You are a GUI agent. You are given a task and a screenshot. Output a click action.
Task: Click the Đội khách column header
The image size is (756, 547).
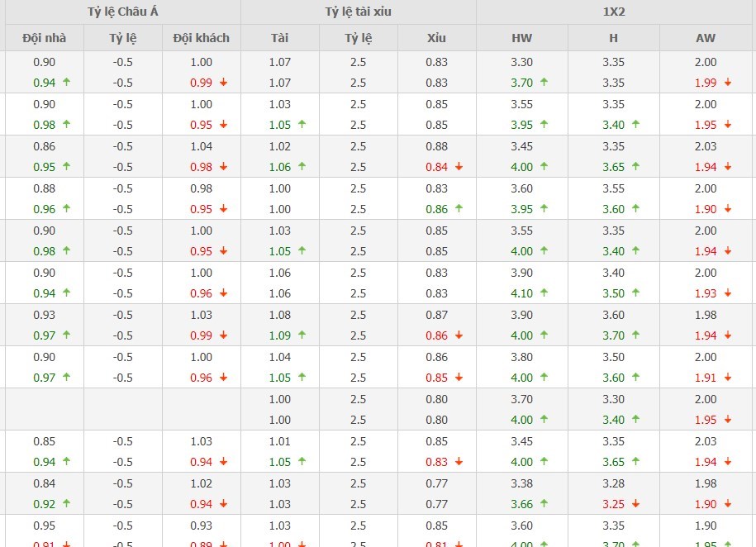202,38
